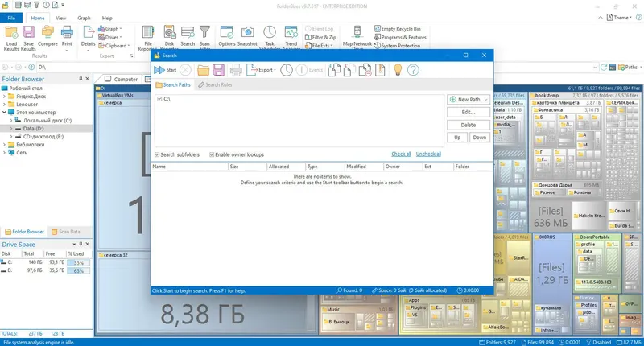
Task: Click the address bar showing D:\
Action: coord(316,68)
